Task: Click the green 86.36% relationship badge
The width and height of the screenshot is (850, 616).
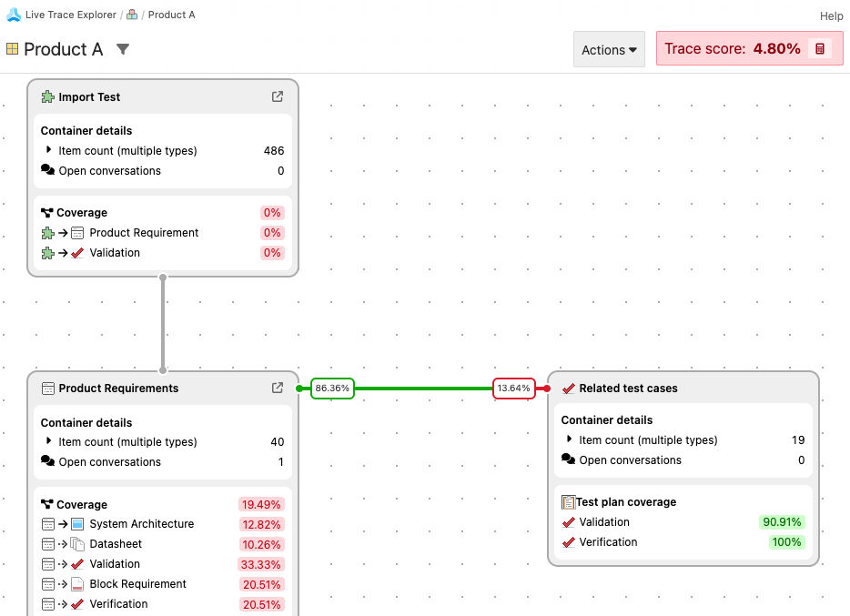Action: click(x=331, y=388)
